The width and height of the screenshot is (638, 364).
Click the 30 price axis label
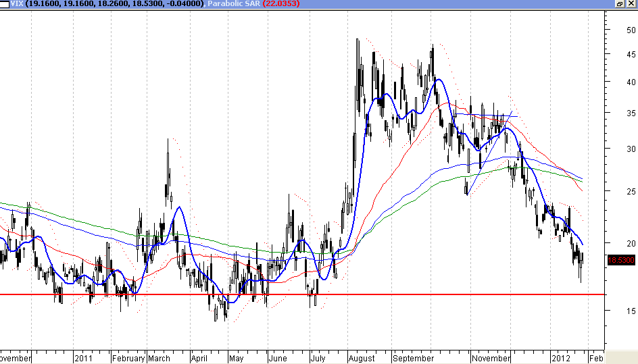click(x=631, y=149)
